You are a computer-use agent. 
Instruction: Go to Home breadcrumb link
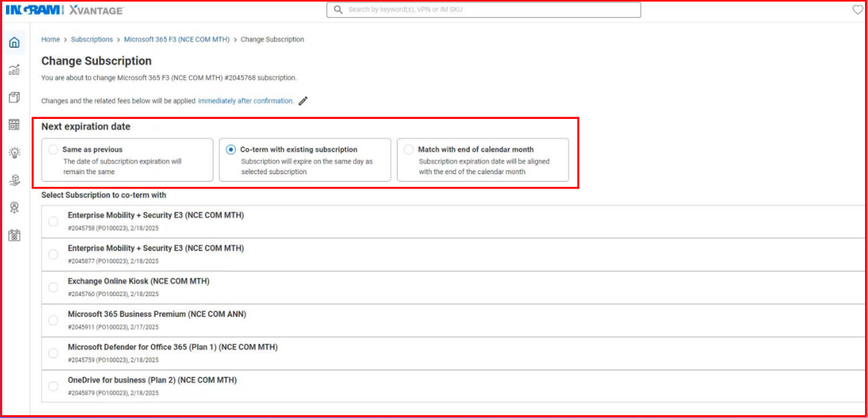point(50,40)
